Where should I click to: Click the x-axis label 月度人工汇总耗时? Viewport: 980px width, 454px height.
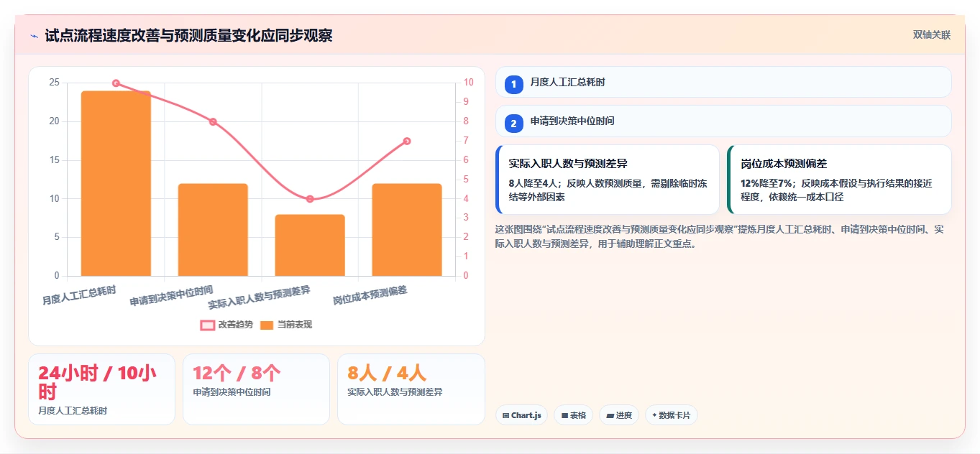79,295
